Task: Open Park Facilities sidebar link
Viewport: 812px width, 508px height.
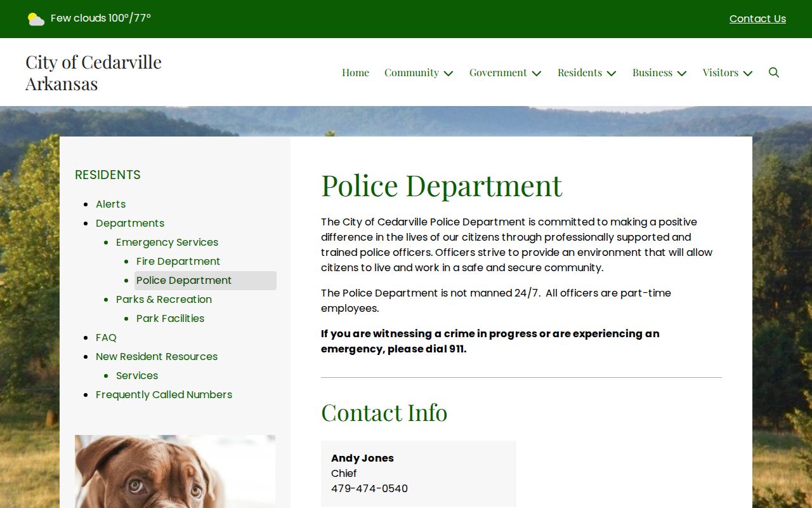Action: pyautogui.click(x=170, y=318)
